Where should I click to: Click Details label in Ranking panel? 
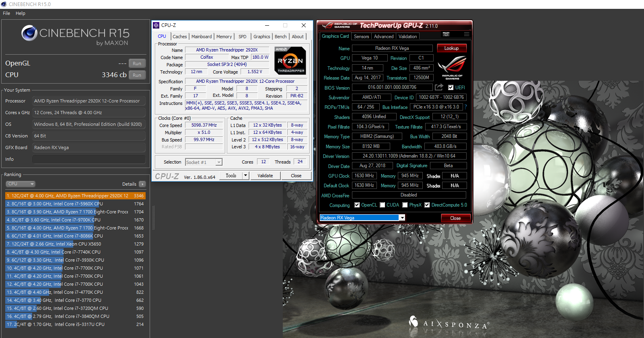[x=129, y=184]
